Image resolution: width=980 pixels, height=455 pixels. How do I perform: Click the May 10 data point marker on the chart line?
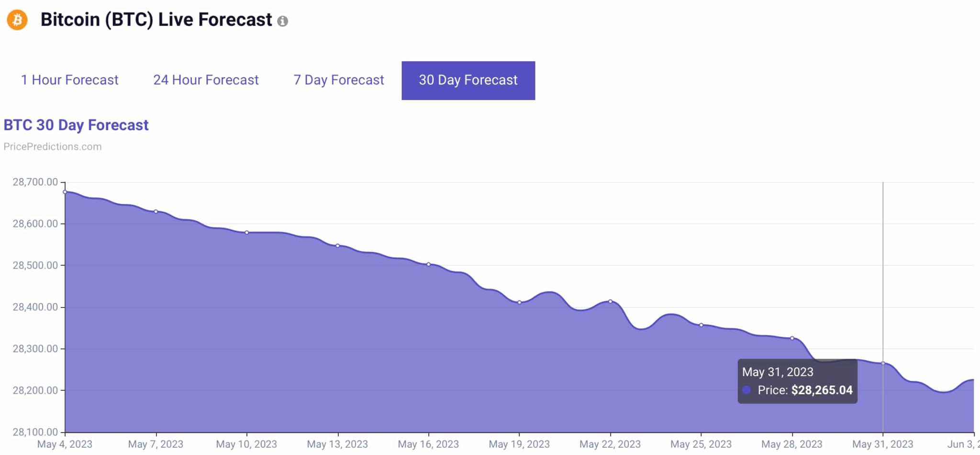pos(247,233)
